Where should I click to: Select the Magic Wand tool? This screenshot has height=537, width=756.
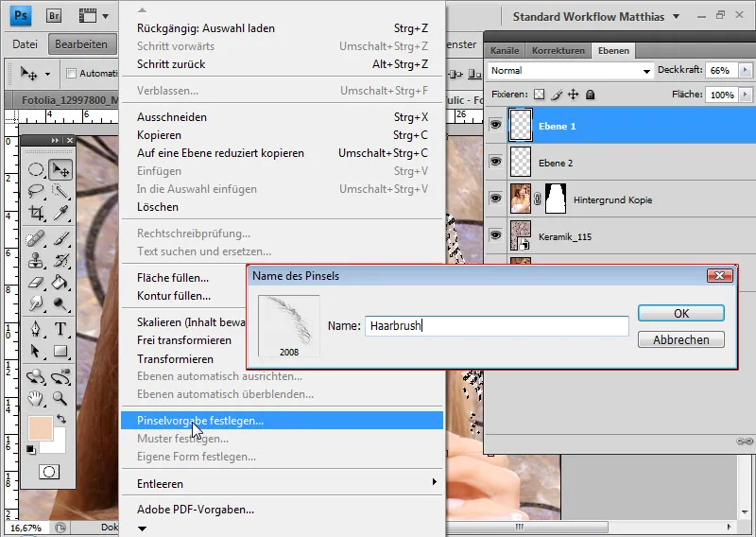(x=60, y=191)
